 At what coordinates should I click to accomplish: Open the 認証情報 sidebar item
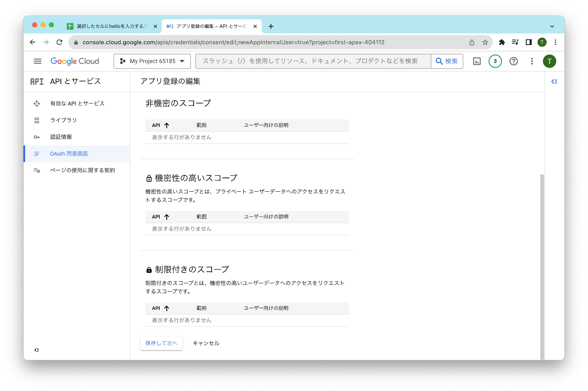77,137
